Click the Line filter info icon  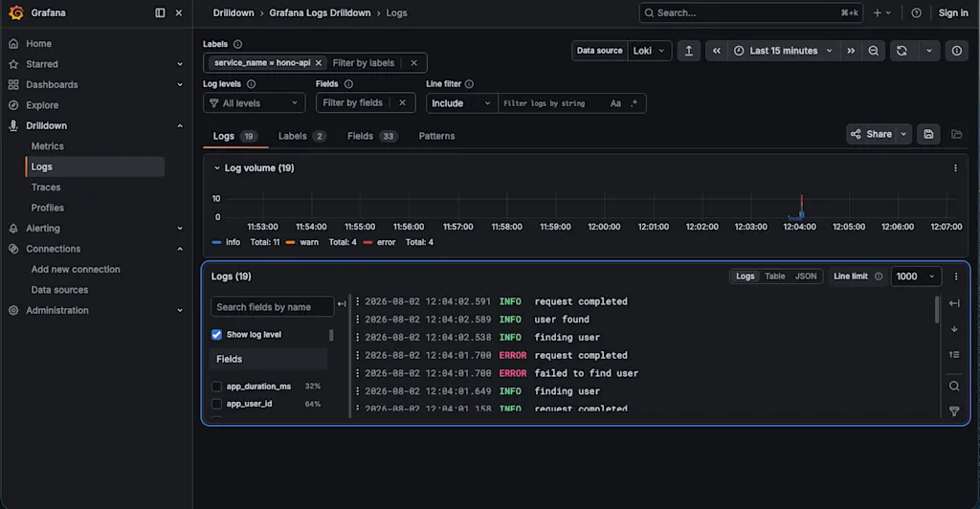469,83
